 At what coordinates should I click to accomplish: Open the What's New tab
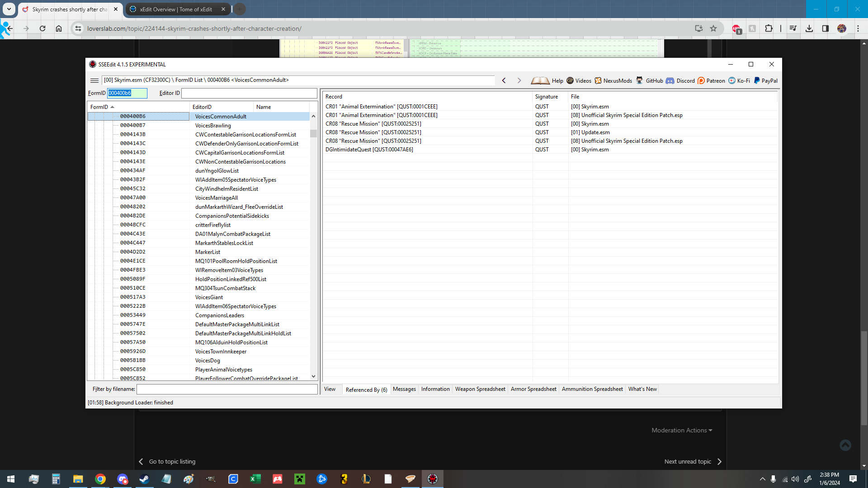point(642,389)
